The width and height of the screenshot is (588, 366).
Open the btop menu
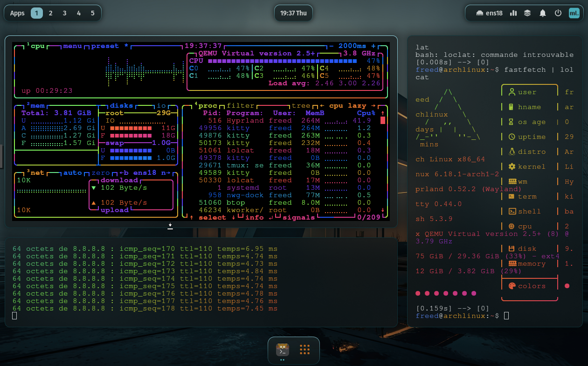pyautogui.click(x=72, y=46)
